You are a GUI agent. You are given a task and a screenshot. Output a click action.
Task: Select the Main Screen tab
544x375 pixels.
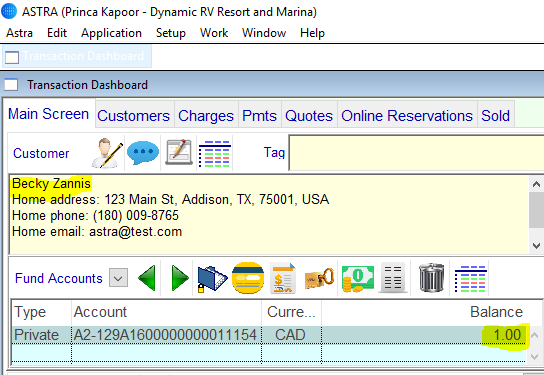coord(49,114)
